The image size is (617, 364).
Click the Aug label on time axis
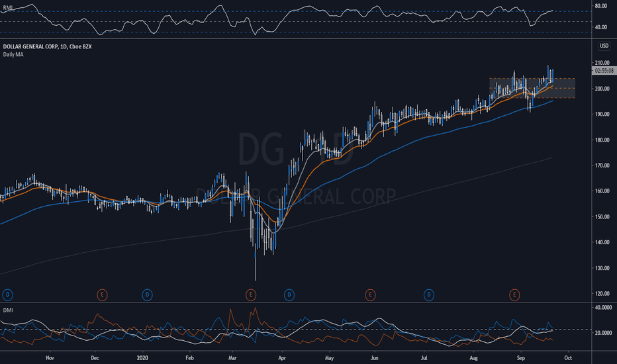(473, 358)
